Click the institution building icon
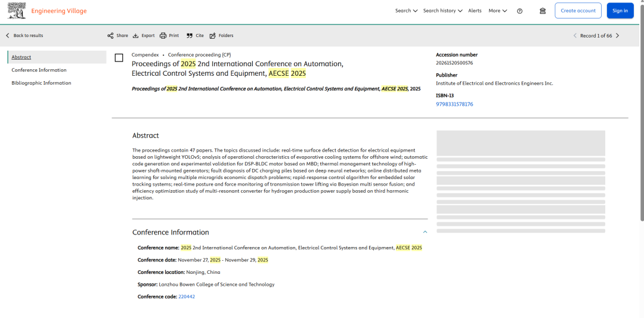 (x=543, y=11)
